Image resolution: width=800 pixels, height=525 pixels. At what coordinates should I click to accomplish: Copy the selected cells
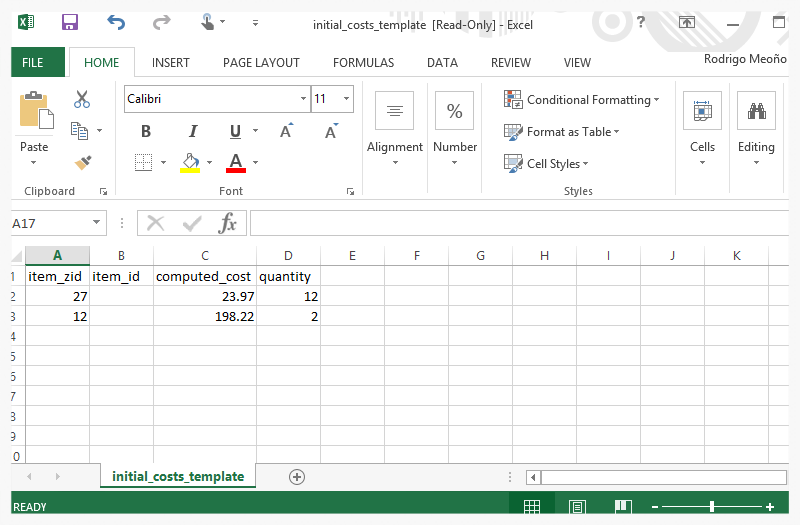click(x=79, y=131)
